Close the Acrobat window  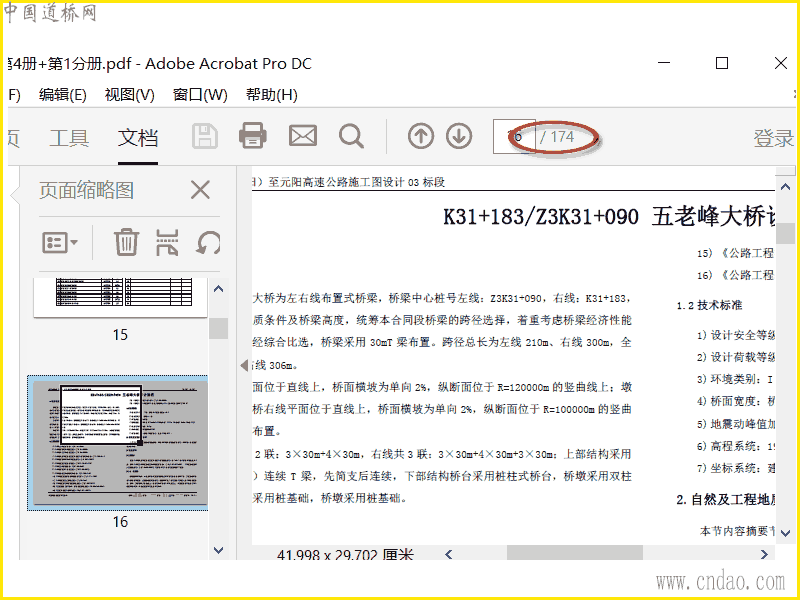pyautogui.click(x=781, y=63)
